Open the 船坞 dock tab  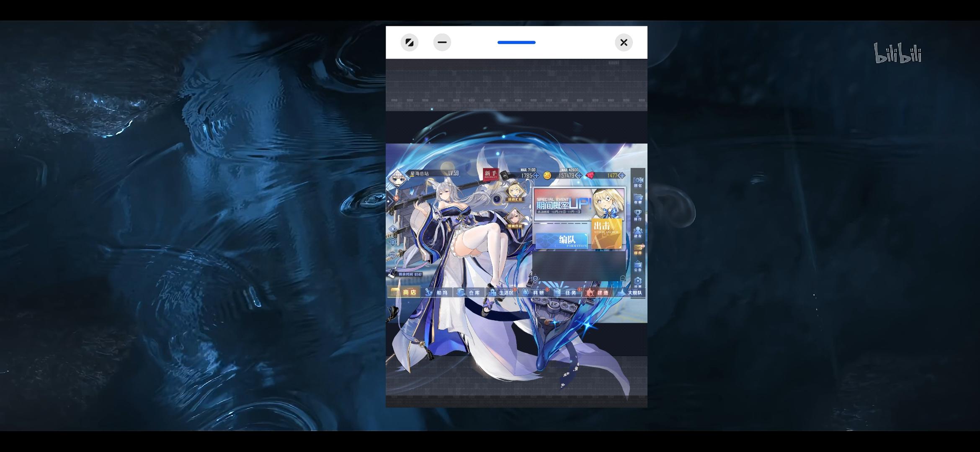(x=437, y=293)
